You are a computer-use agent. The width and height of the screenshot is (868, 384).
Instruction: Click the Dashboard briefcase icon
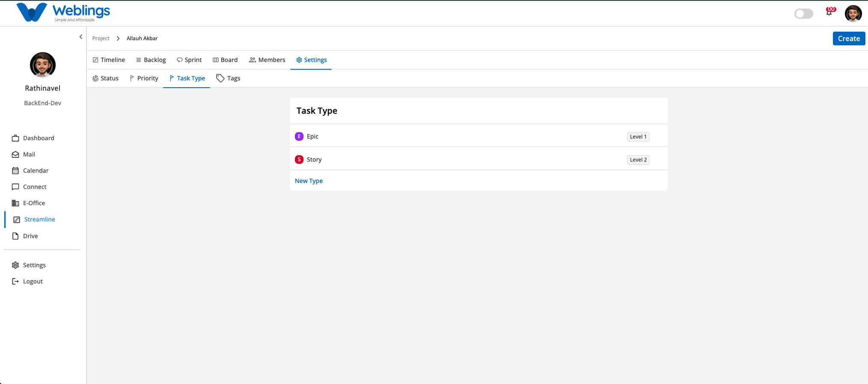(x=15, y=138)
